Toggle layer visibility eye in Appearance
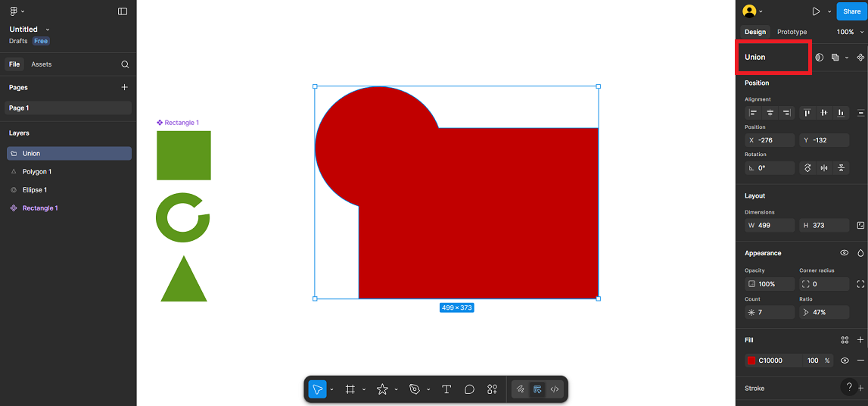 [845, 252]
